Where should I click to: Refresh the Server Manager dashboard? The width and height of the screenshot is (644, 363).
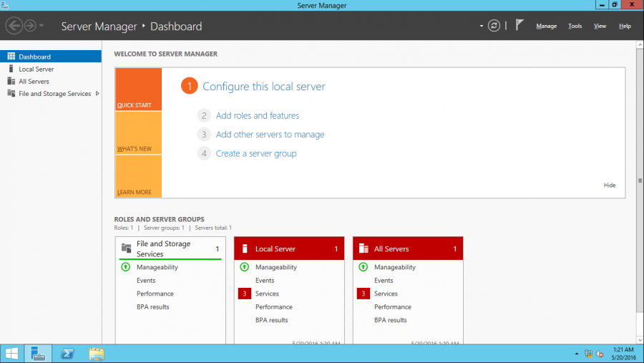click(494, 26)
